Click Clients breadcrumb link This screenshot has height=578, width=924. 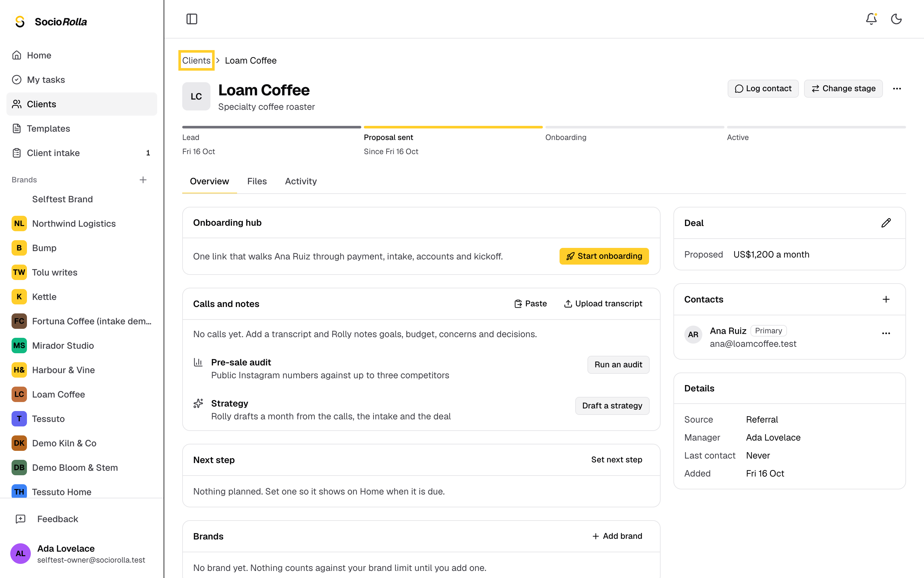pos(196,60)
